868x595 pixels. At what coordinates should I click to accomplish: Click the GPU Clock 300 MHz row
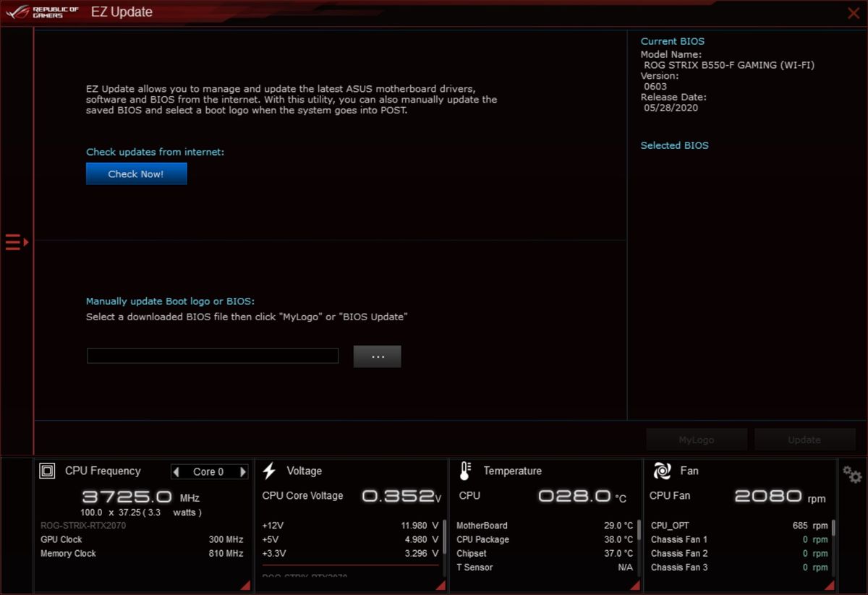point(142,539)
